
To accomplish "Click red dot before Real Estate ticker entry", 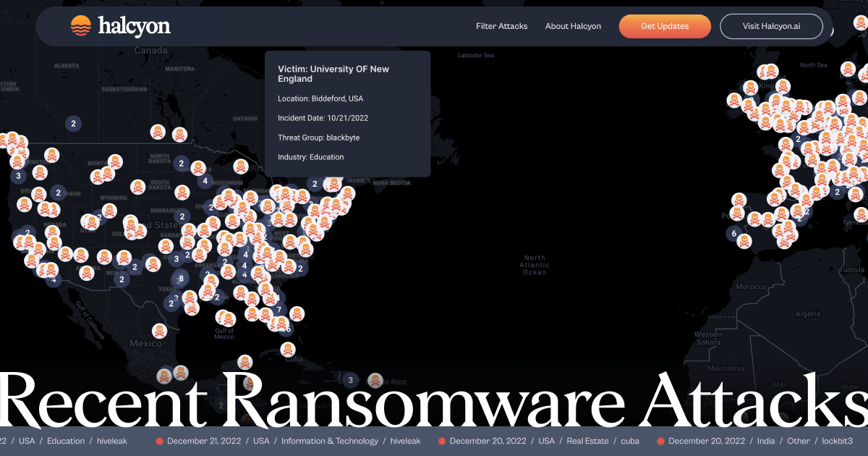I will [x=443, y=441].
